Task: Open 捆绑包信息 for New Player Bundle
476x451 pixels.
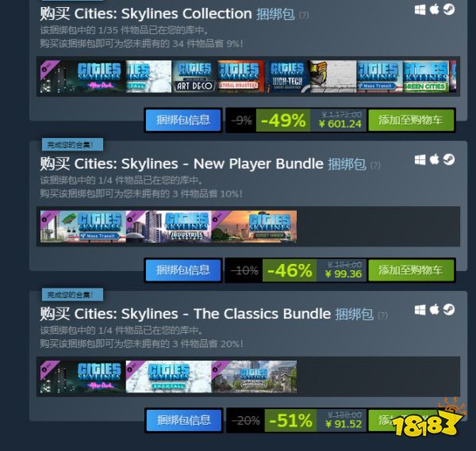Action: pos(183,270)
